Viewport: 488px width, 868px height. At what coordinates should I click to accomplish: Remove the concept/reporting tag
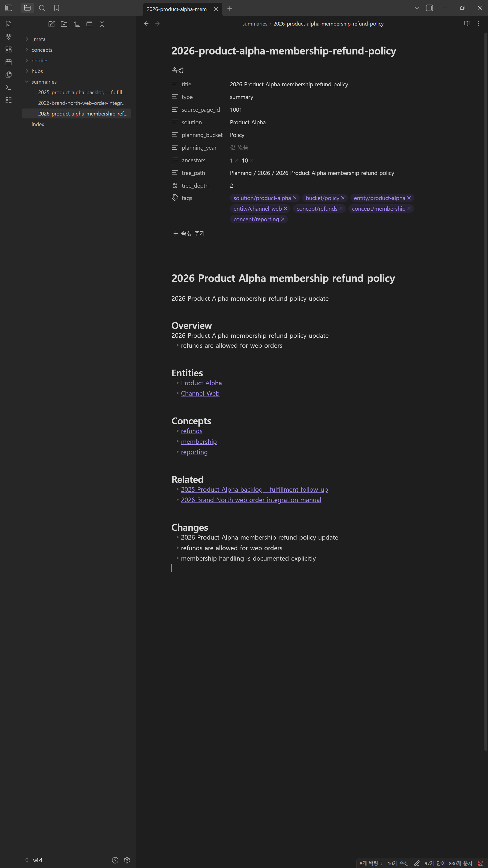(283, 219)
